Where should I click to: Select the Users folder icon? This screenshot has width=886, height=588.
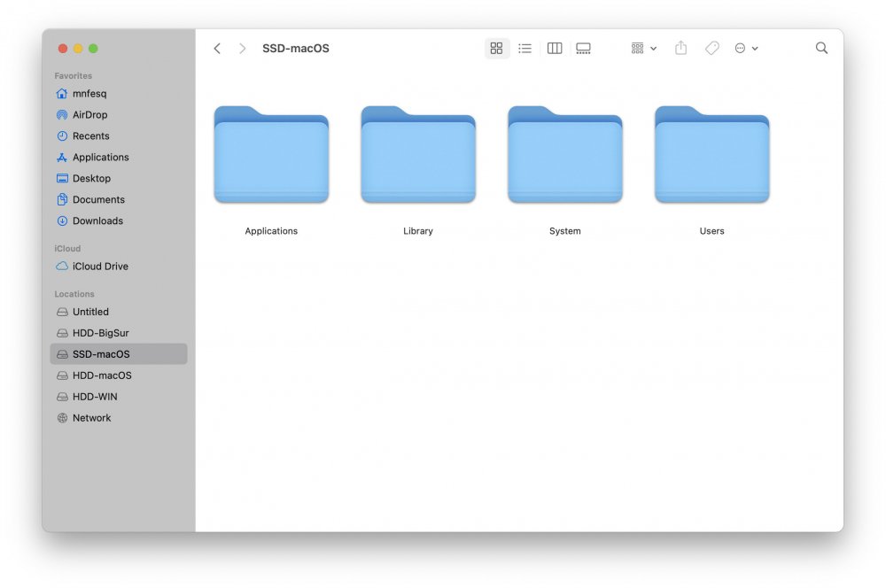click(x=712, y=154)
